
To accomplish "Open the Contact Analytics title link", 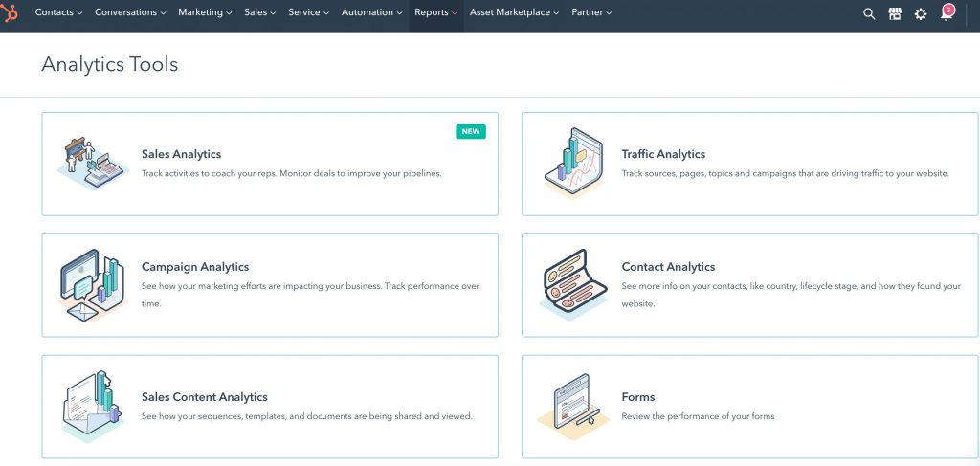I will click(x=668, y=267).
